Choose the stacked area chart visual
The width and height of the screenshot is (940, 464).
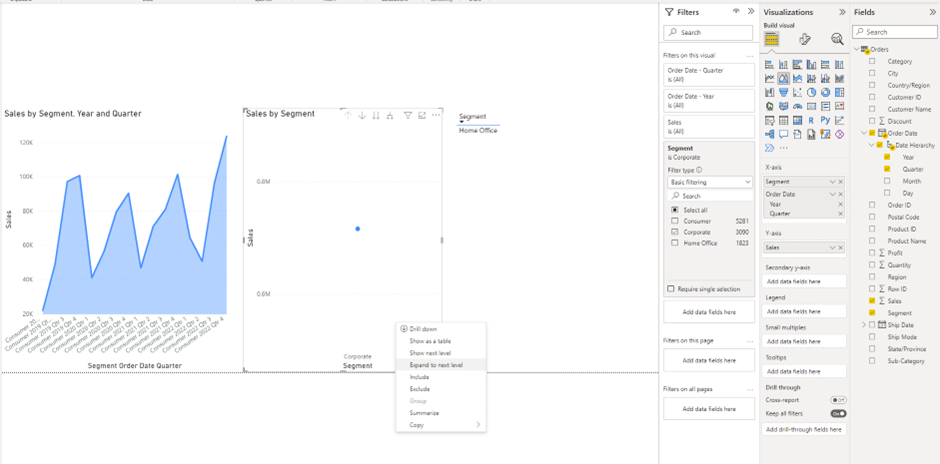coord(797,78)
